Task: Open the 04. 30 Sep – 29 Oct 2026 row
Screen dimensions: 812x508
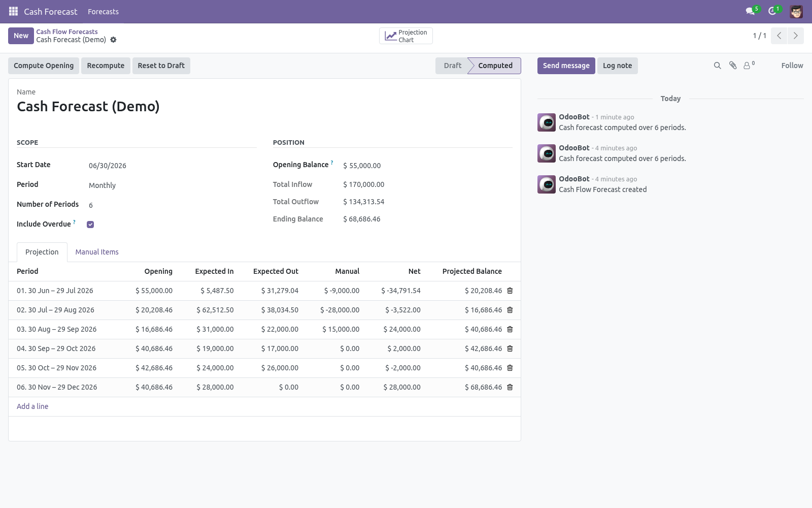Action: 264,348
